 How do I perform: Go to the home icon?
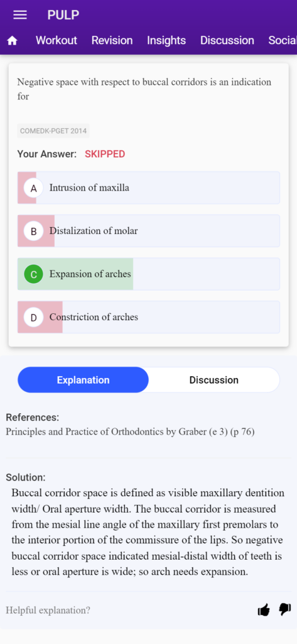tap(13, 41)
